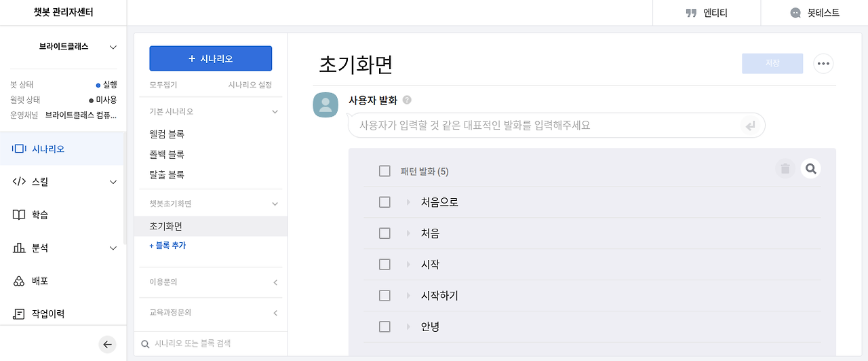
Task: Open 봇테스트 chat test panel
Action: click(x=814, y=13)
